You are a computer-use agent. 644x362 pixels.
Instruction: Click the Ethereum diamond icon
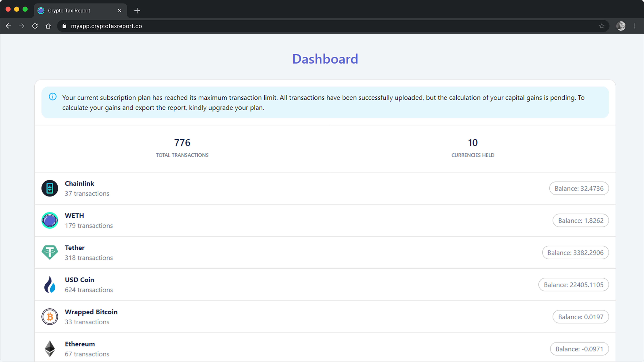[x=50, y=349]
